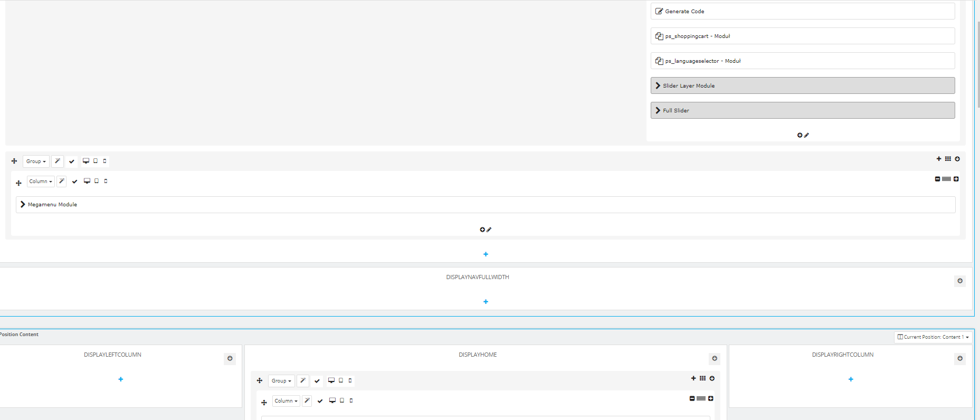Click the add-widget circle icon below Megamenu Module
The width and height of the screenshot is (980, 420).
click(482, 230)
